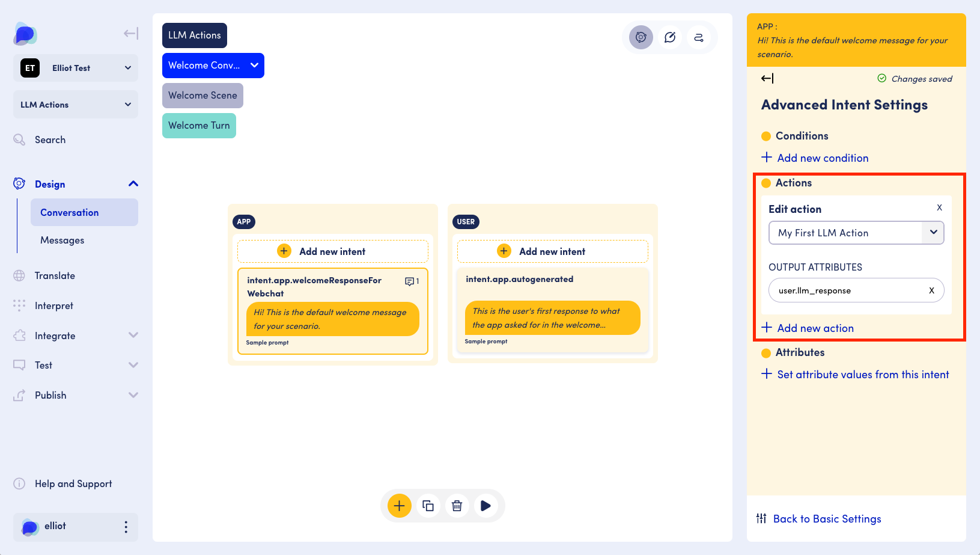Select the design view icon in top toolbar

(641, 37)
